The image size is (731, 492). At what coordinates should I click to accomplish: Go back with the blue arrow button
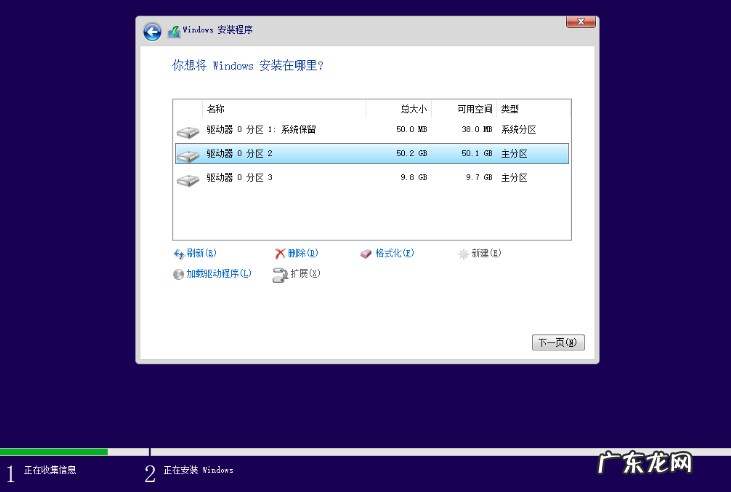[x=152, y=32]
